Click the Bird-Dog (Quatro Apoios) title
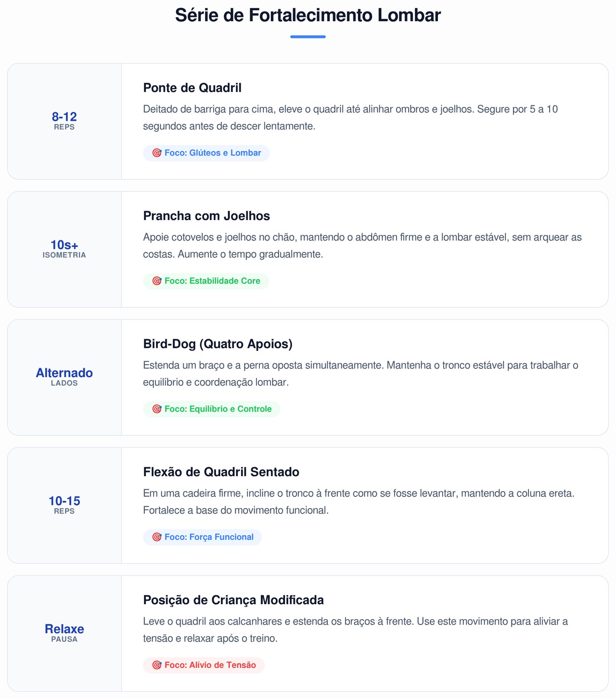 (218, 344)
